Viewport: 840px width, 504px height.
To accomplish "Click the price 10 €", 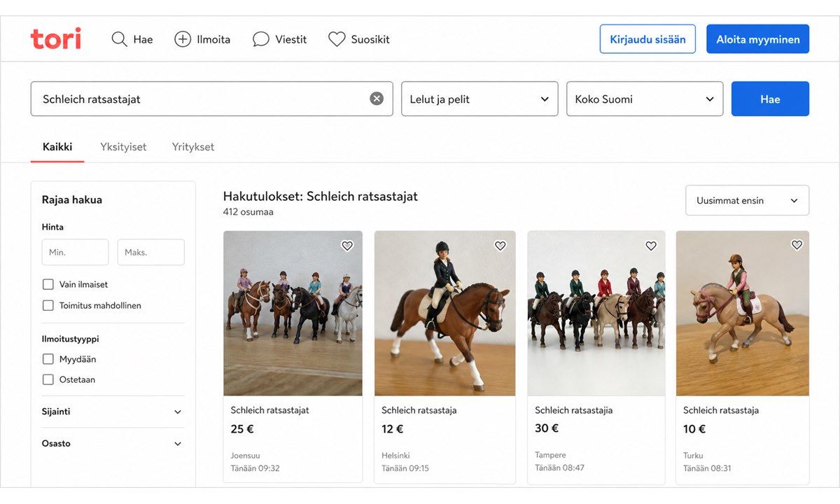I will [x=694, y=429].
